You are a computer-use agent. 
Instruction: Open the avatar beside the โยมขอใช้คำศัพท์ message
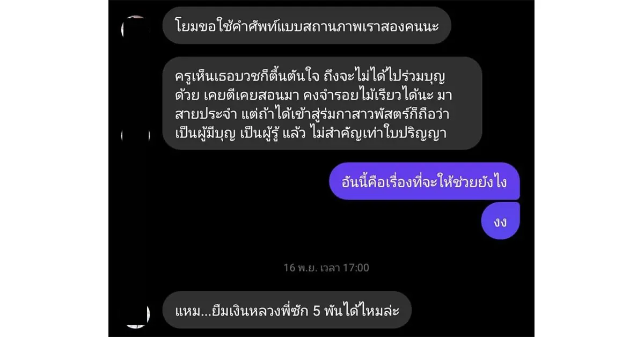[x=136, y=28]
